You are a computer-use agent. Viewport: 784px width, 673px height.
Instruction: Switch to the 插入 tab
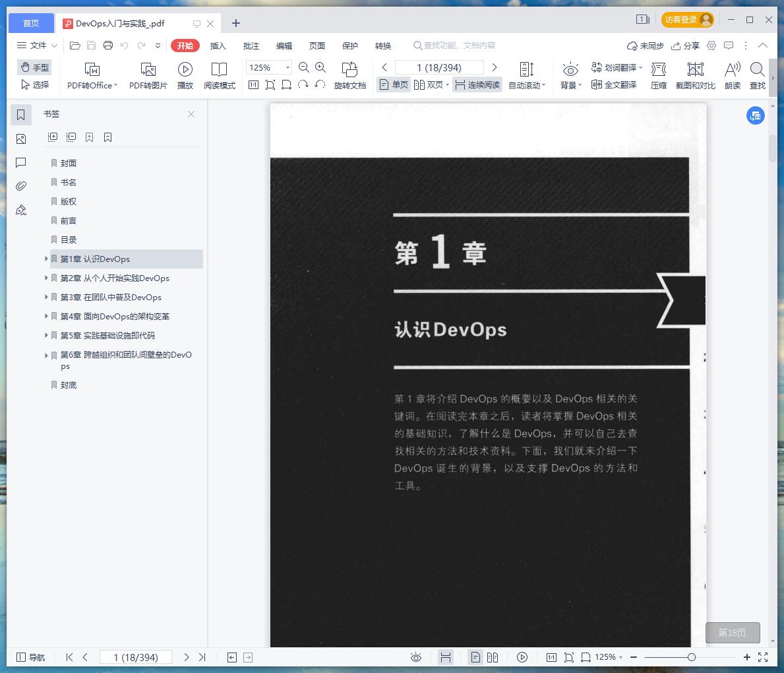pyautogui.click(x=218, y=46)
